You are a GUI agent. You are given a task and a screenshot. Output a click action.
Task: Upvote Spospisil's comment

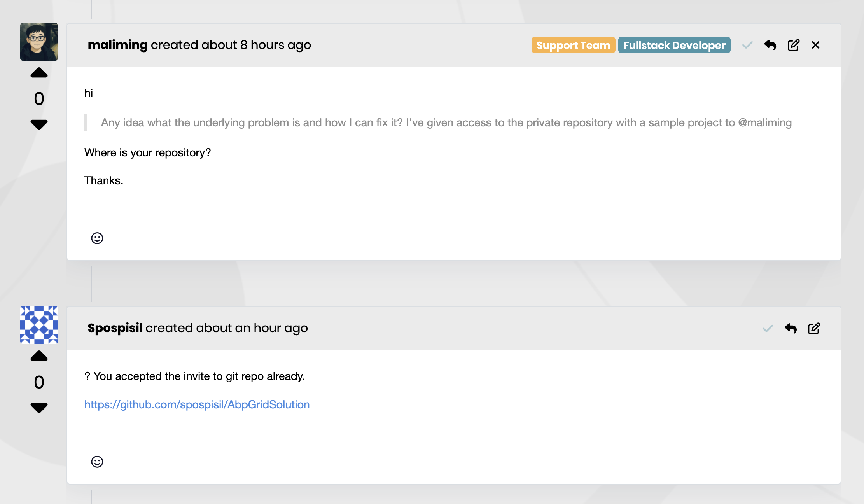click(39, 356)
